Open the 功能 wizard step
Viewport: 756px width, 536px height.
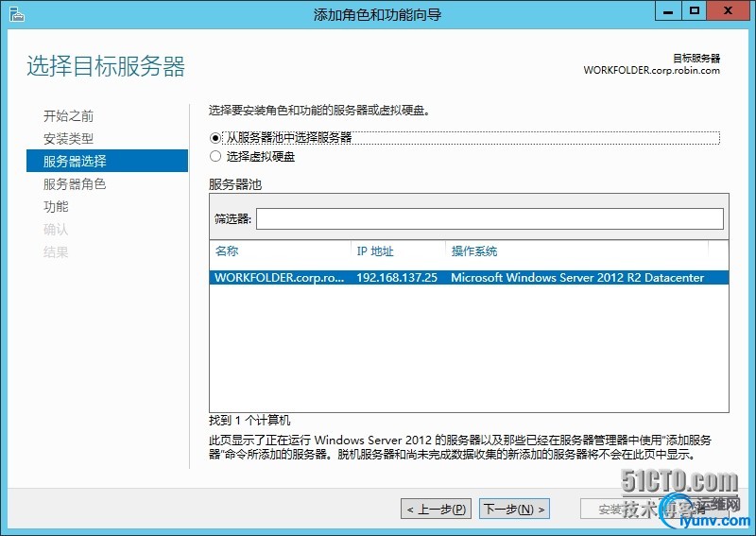point(56,206)
